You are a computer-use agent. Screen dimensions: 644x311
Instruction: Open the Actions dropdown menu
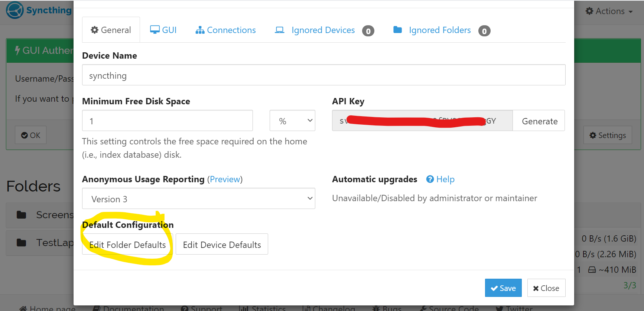tap(609, 11)
